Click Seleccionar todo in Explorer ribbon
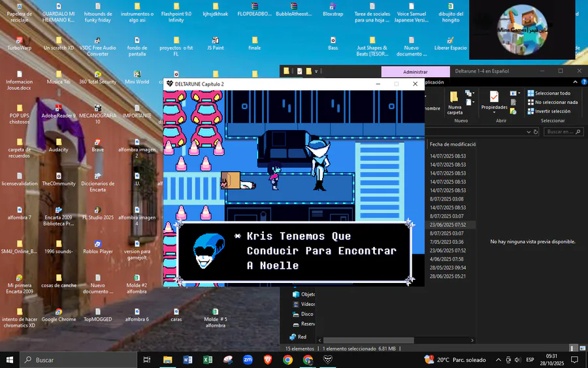Image resolution: width=588 pixels, height=368 pixels. coord(549,93)
